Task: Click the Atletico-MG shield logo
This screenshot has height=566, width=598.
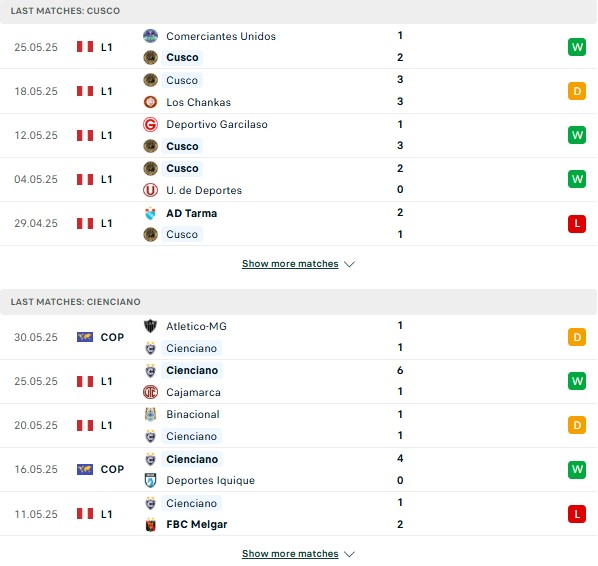Action: point(150,326)
